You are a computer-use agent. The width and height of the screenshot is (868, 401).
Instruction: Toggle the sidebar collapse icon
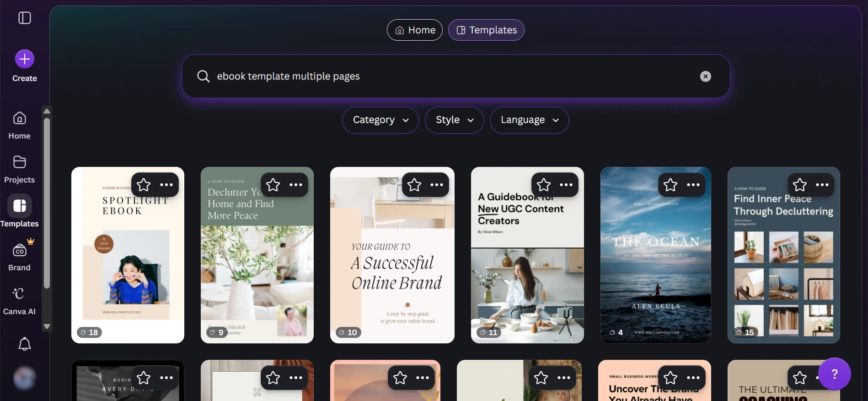(25, 18)
